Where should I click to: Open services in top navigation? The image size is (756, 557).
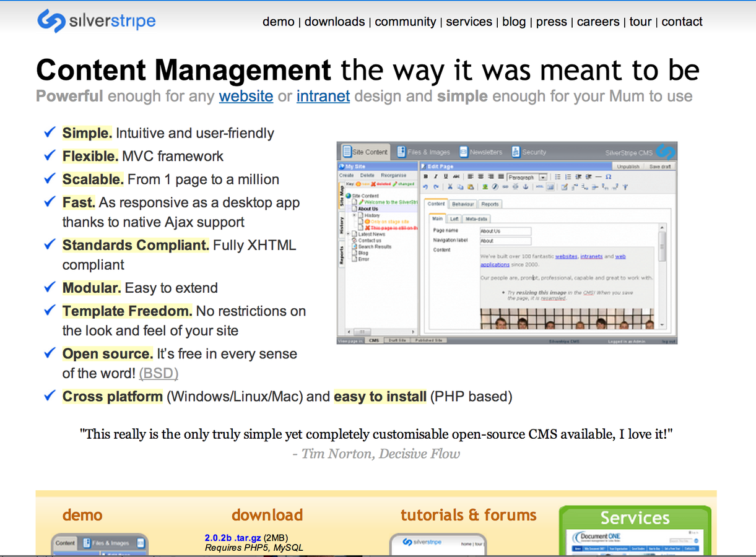pyautogui.click(x=469, y=22)
